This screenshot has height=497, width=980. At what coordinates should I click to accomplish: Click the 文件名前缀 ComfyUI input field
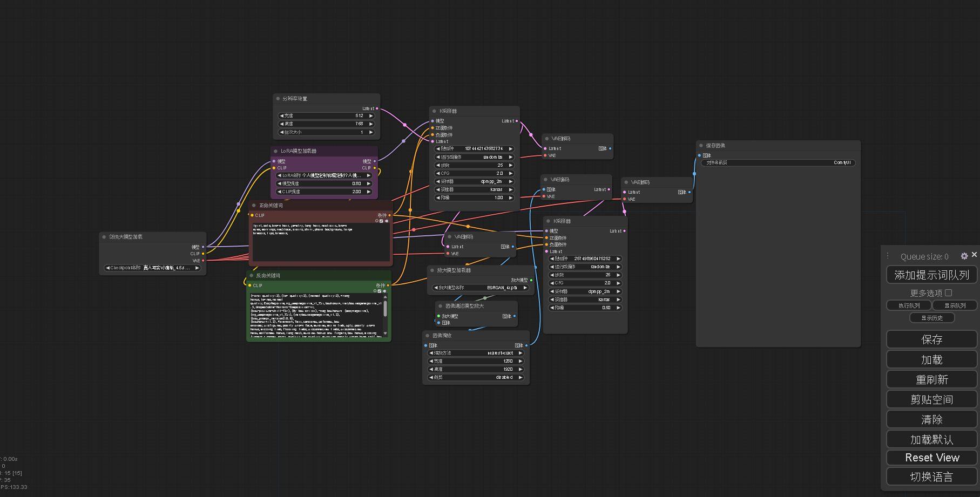coord(778,162)
